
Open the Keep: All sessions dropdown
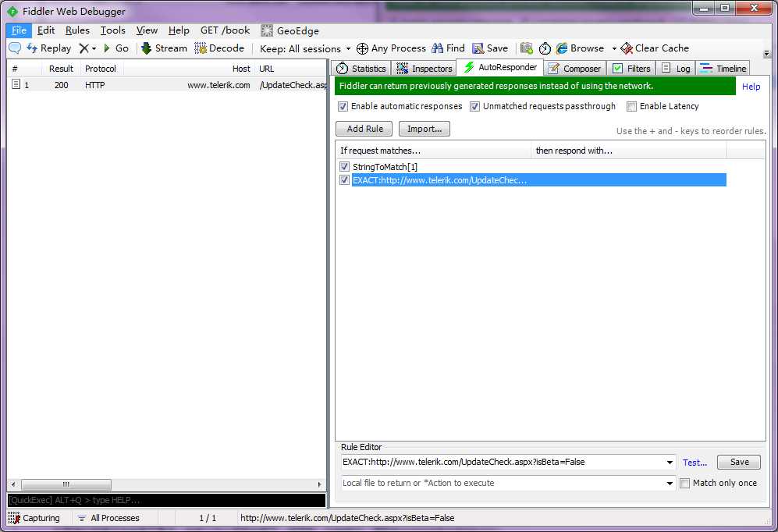coord(304,48)
